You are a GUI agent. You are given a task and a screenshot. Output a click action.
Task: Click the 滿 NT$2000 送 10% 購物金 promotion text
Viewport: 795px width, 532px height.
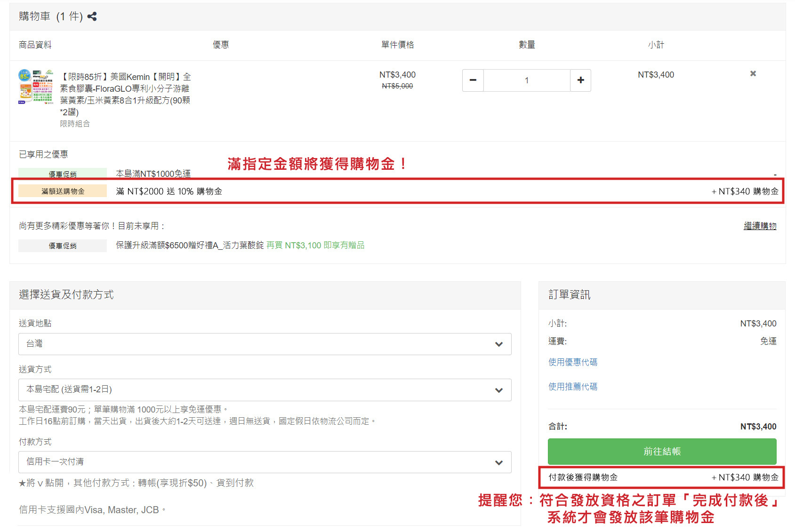pos(169,191)
